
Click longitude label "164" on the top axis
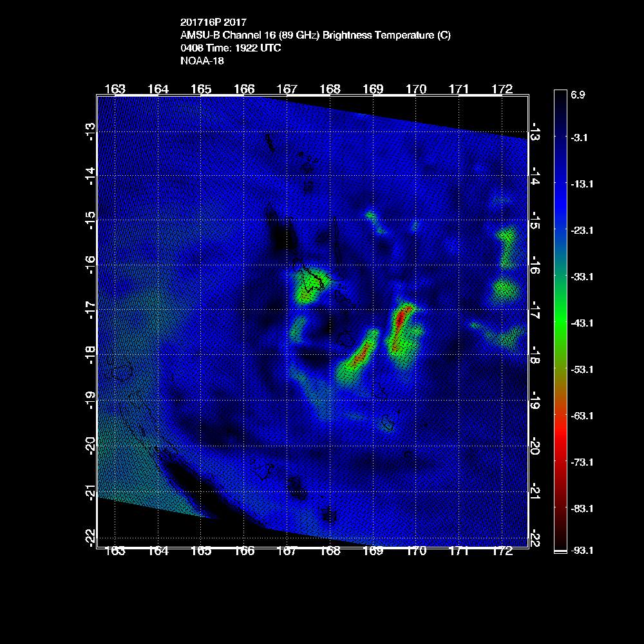click(158, 89)
